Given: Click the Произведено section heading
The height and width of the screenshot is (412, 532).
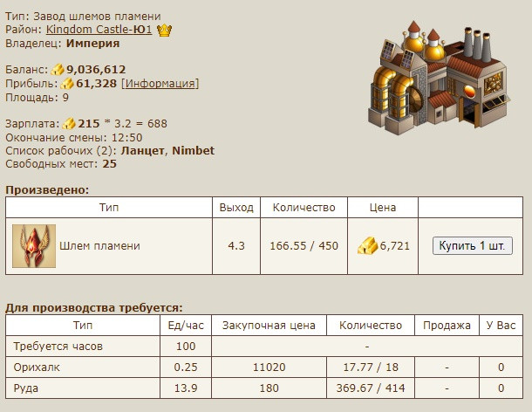Looking at the screenshot, I should pos(47,190).
